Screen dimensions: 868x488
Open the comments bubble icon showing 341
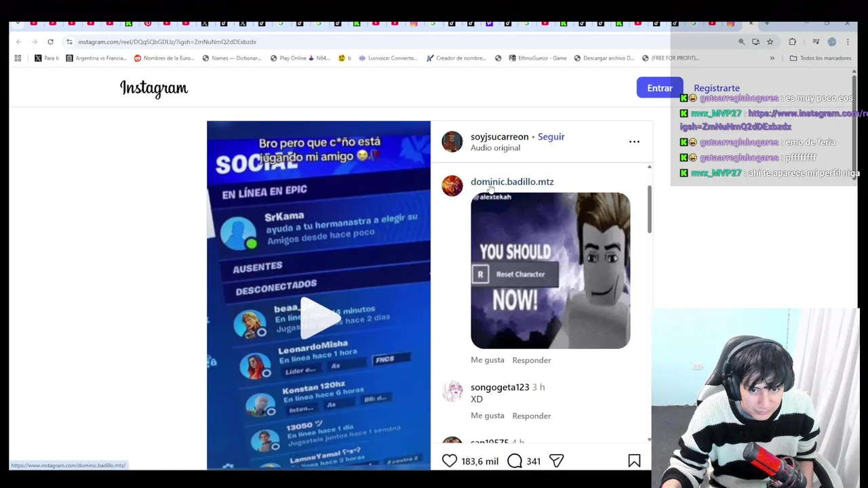coord(515,461)
